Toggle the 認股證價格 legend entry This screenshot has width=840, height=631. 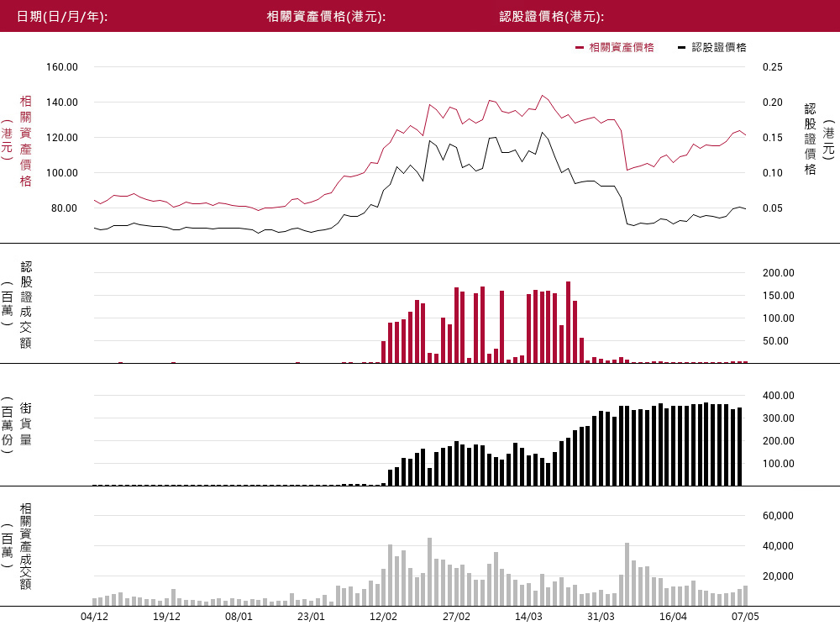712,48
